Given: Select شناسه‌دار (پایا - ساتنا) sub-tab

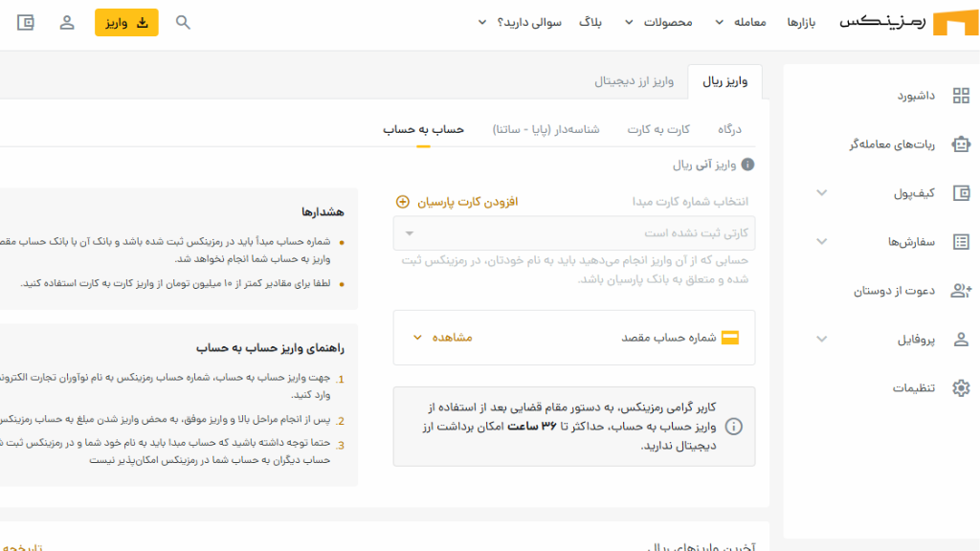Looking at the screenshot, I should tap(546, 129).
